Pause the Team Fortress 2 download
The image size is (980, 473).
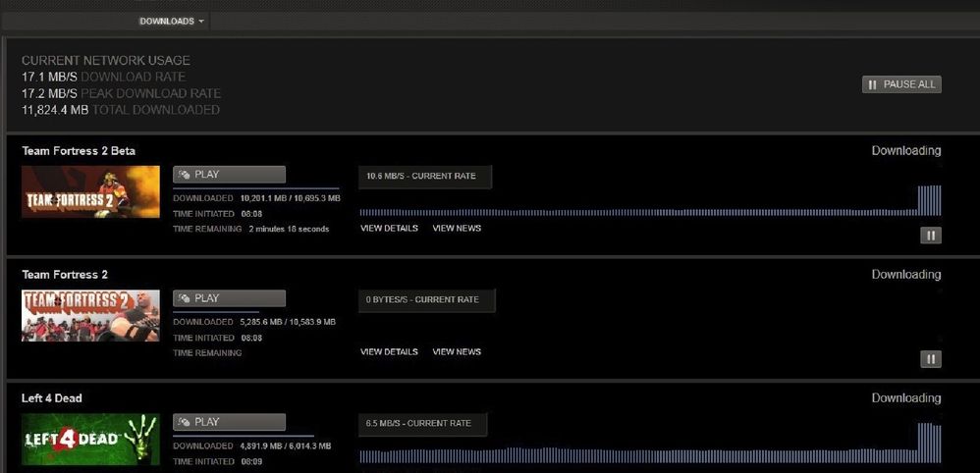(x=931, y=359)
